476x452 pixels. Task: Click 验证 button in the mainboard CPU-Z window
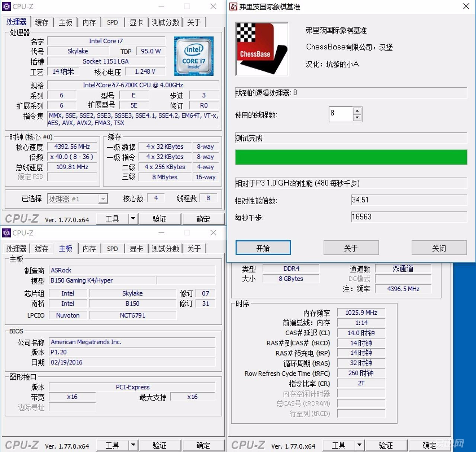click(x=160, y=445)
